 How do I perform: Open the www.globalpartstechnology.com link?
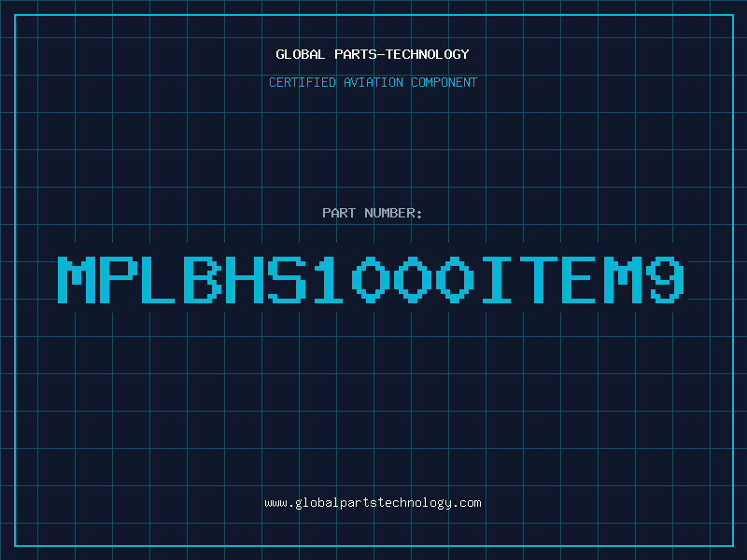[x=373, y=503]
